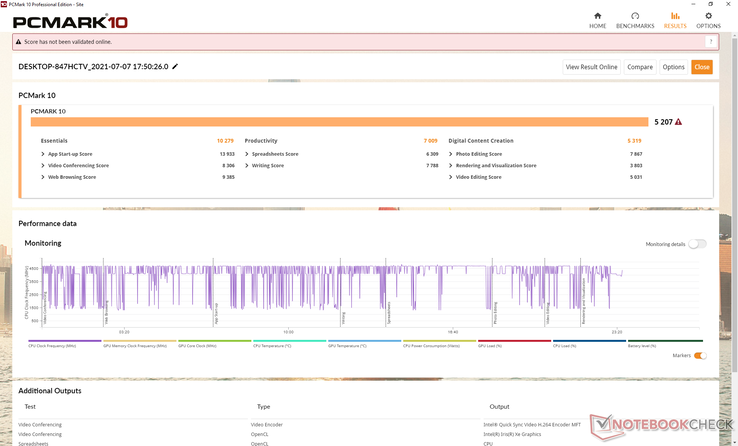The width and height of the screenshot is (738, 446).
Task: Click the Web Browsing marker on chart
Action: [x=106, y=312]
